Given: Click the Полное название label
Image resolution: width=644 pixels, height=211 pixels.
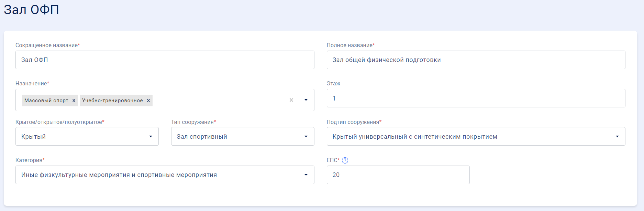Looking at the screenshot, I should (351, 45).
